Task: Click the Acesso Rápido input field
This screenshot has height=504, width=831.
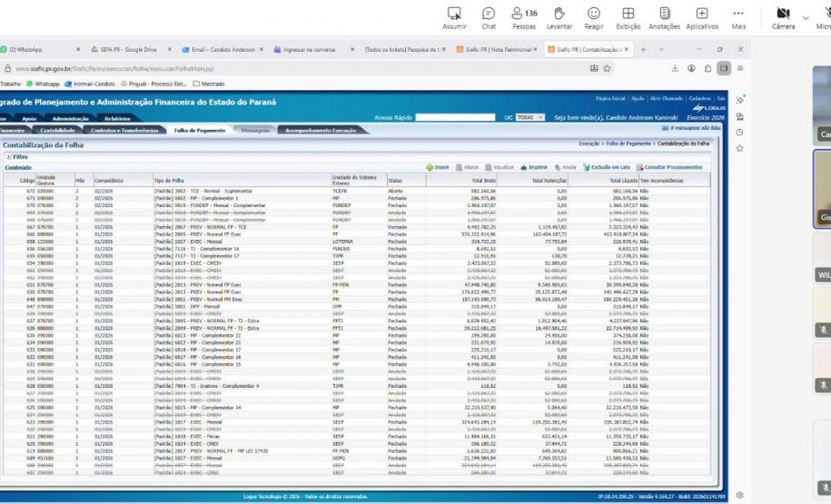Action: tap(456, 118)
